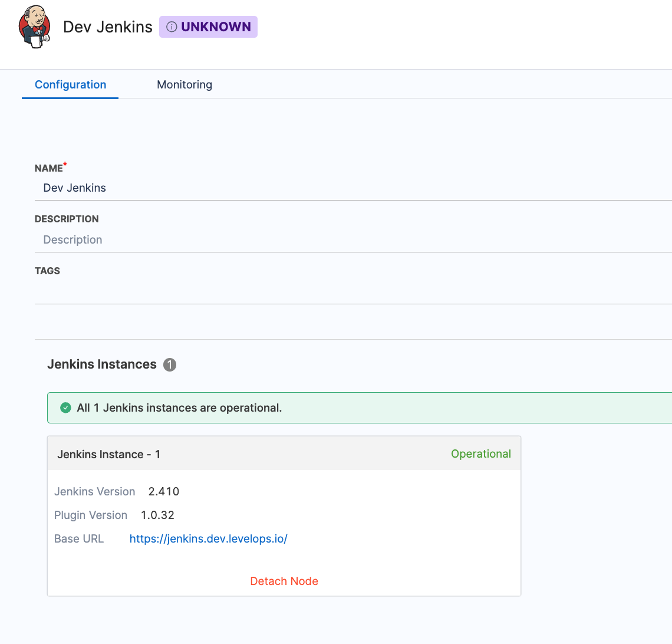
Task: Click the Dev Jenkins page title
Action: tap(108, 27)
